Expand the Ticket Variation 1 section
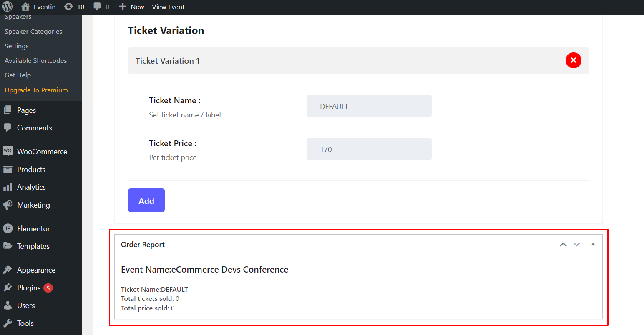Screen dimensions: 644x335 tap(167, 60)
